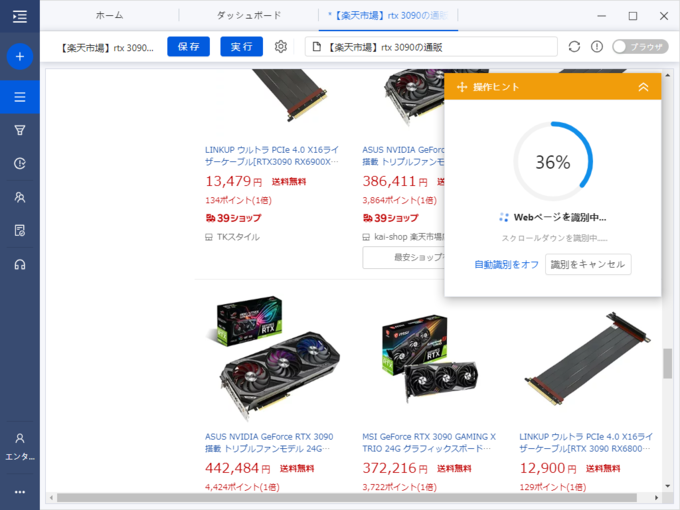Open kai-shop 楽天市場 shop link

pyautogui.click(x=409, y=237)
